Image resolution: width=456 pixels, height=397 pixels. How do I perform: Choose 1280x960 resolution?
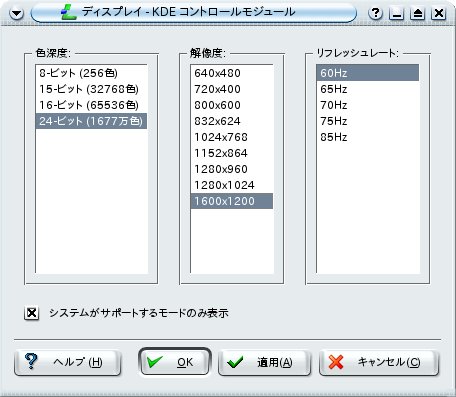[x=232, y=169]
